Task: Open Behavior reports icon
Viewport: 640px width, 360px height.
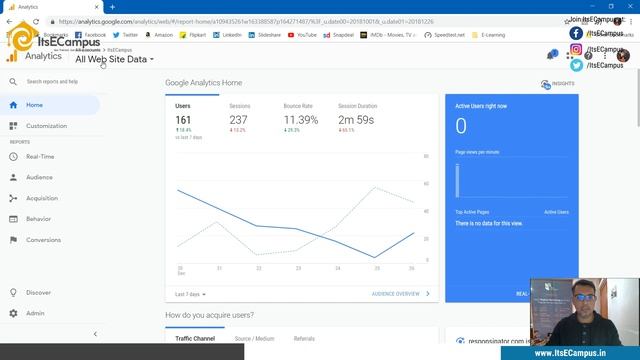Action: coord(13,219)
